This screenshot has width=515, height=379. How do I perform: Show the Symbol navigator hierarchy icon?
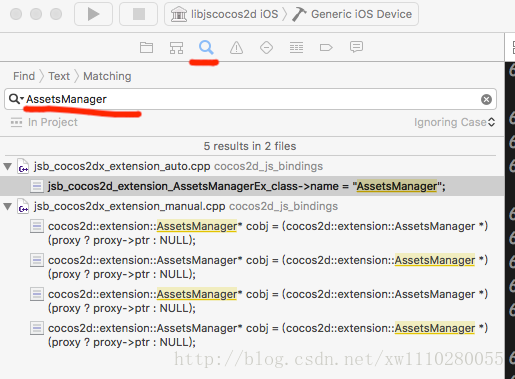click(x=176, y=48)
